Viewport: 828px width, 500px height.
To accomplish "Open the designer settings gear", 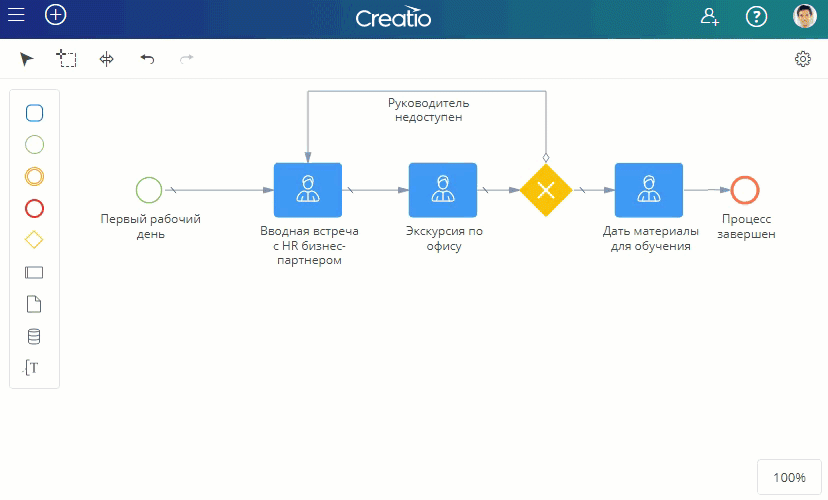I will (x=803, y=59).
